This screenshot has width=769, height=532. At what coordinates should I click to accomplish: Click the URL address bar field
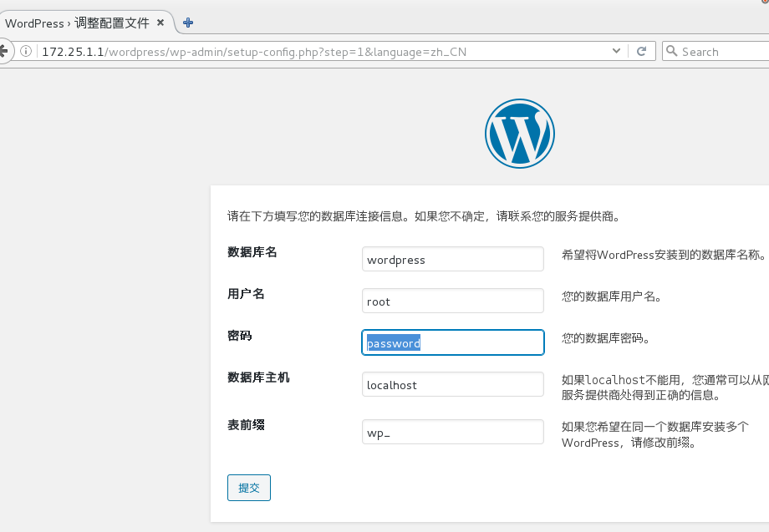pos(323,52)
